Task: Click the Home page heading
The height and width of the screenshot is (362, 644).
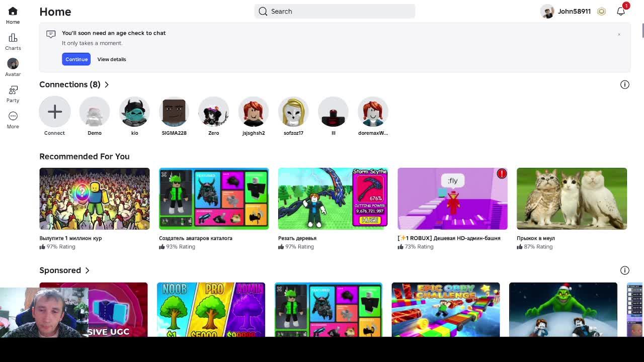Action: click(55, 12)
